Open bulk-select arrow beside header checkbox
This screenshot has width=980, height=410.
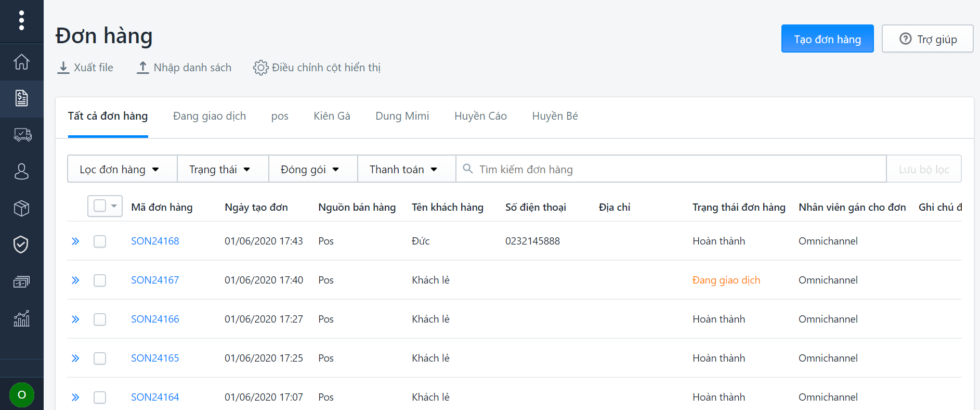(x=114, y=206)
